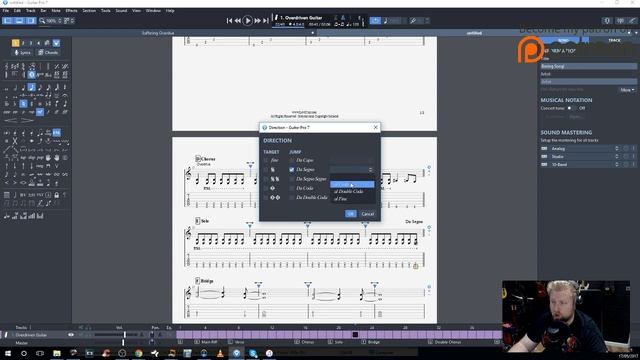Check the double Coda target checkbox
The image size is (640, 360).
[266, 198]
